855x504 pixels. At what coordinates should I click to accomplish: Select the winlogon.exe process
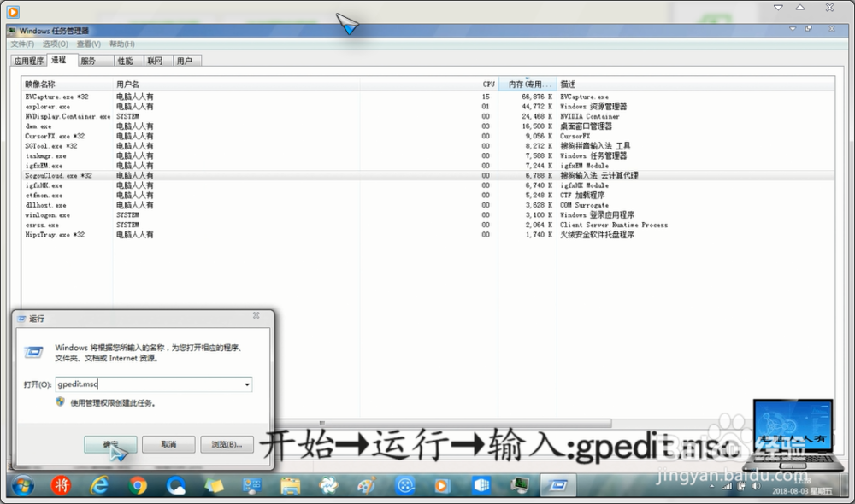point(427,214)
